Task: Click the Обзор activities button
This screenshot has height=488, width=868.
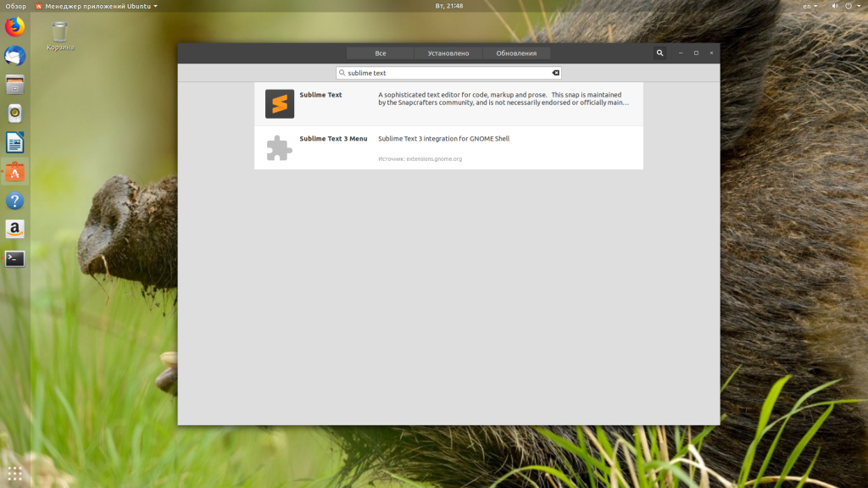Action: point(15,6)
